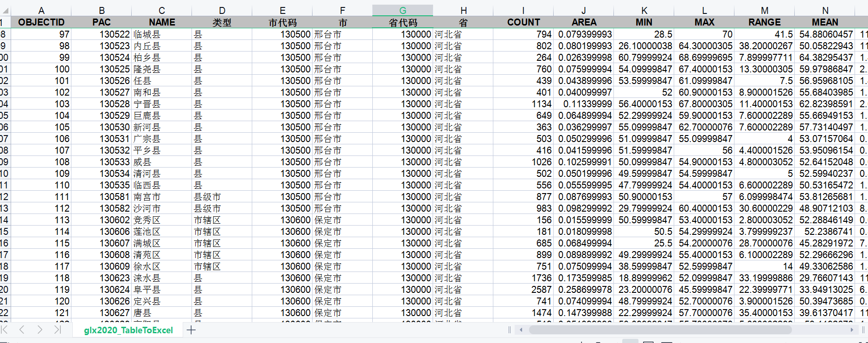Go to the previous sheet using the arrow
868x343 pixels.
click(22, 330)
